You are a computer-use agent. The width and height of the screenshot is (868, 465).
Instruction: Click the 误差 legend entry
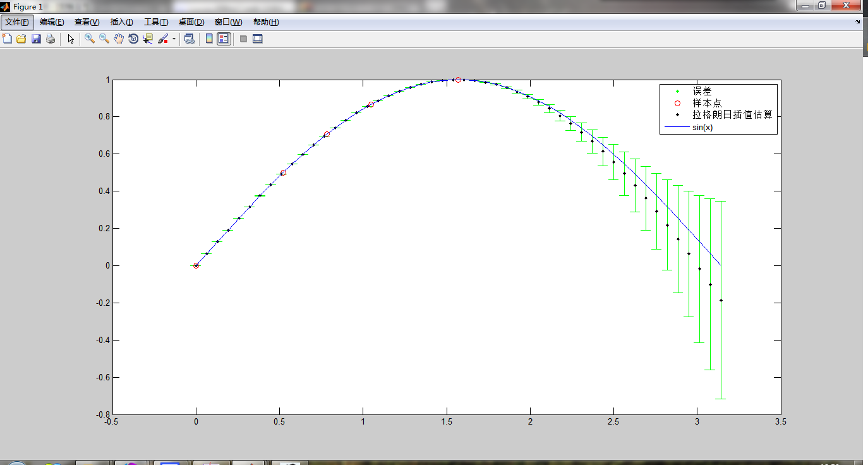(702, 91)
